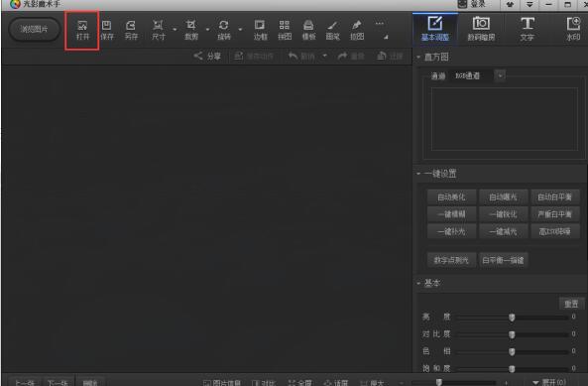Fit image to screen with 适屏
The height and width of the screenshot is (386, 588).
(x=336, y=383)
